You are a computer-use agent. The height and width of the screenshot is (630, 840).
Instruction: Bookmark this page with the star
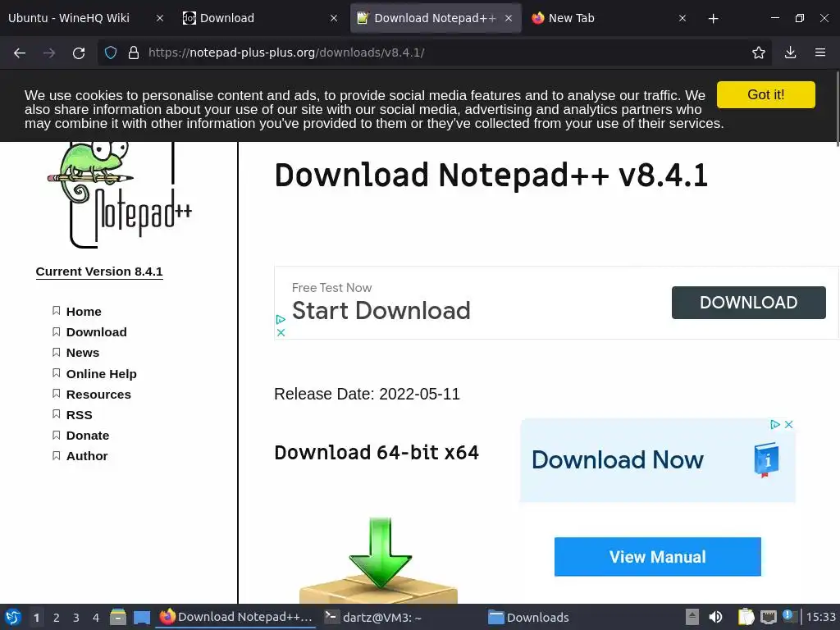(759, 52)
